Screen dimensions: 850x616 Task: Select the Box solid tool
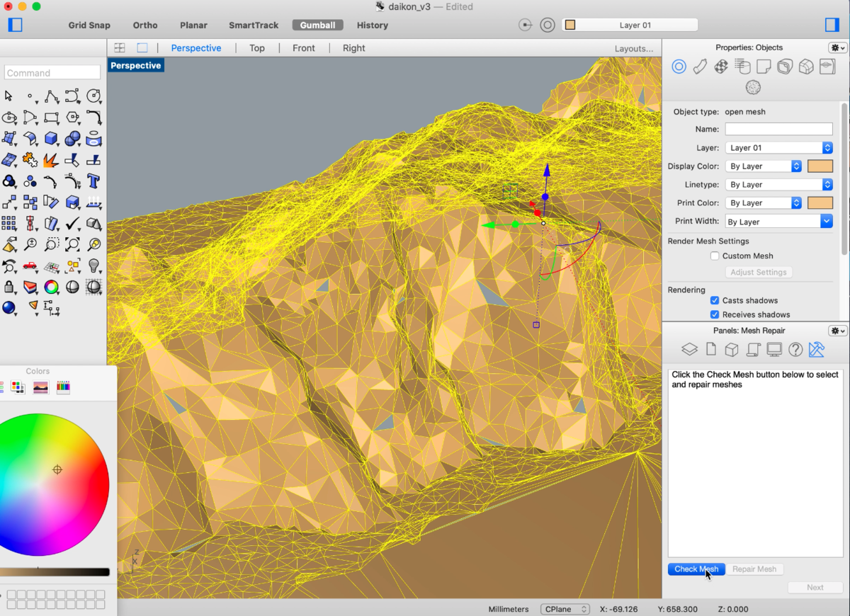51,139
